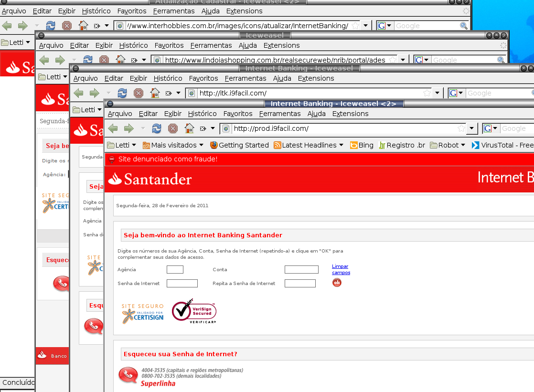Open URL dropdown in interhobbies.com.br window
Image resolution: width=534 pixels, height=392 pixels.
[366, 25]
